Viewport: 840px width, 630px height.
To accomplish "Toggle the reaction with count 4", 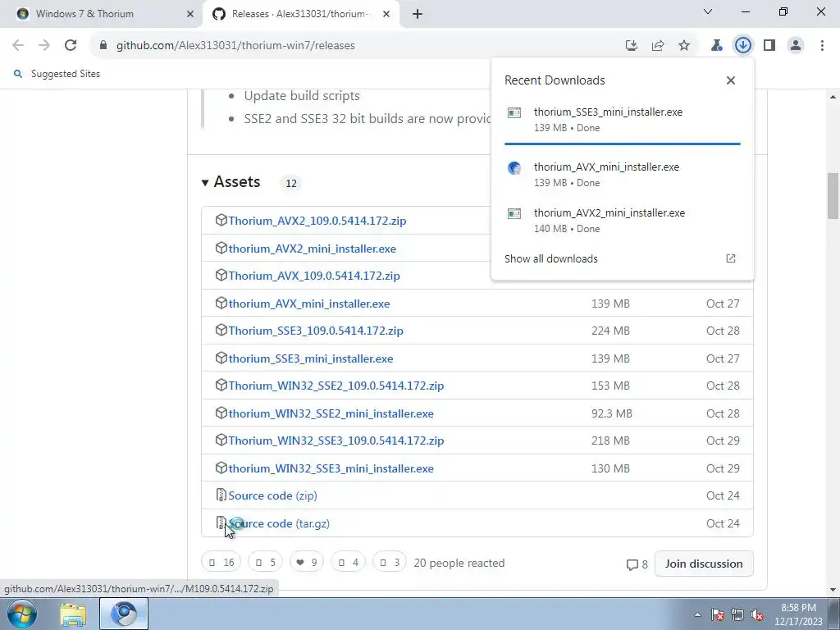I will (x=348, y=563).
